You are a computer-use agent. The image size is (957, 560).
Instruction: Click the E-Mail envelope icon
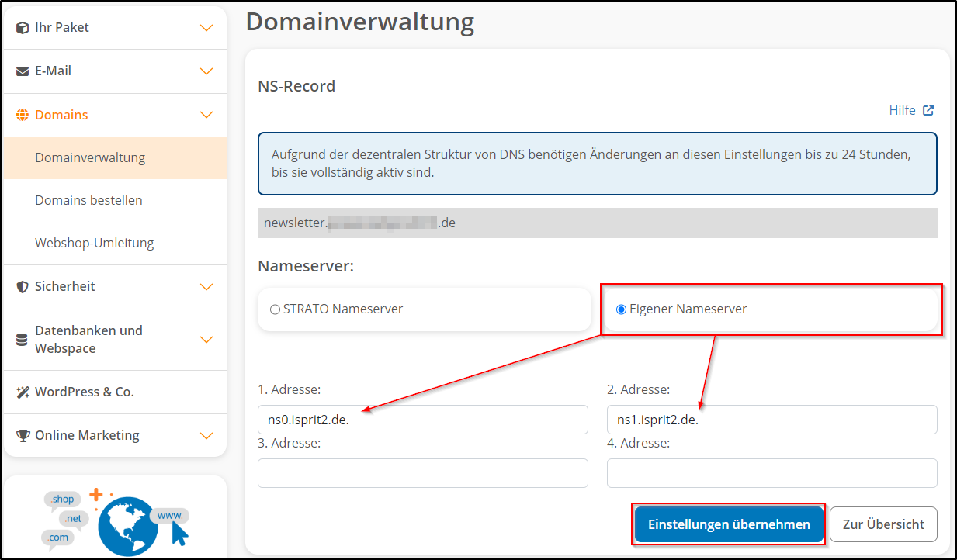(23, 71)
